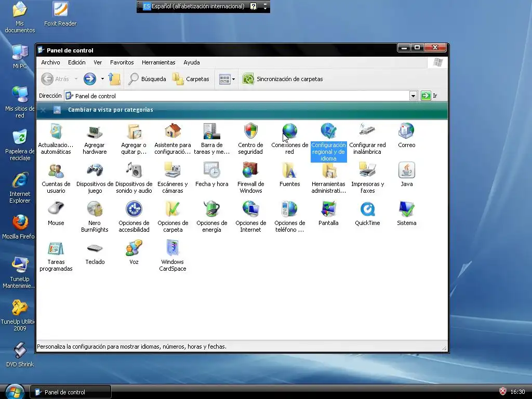The height and width of the screenshot is (399, 532).
Task: Open the Favoritos menu
Action: pos(122,62)
